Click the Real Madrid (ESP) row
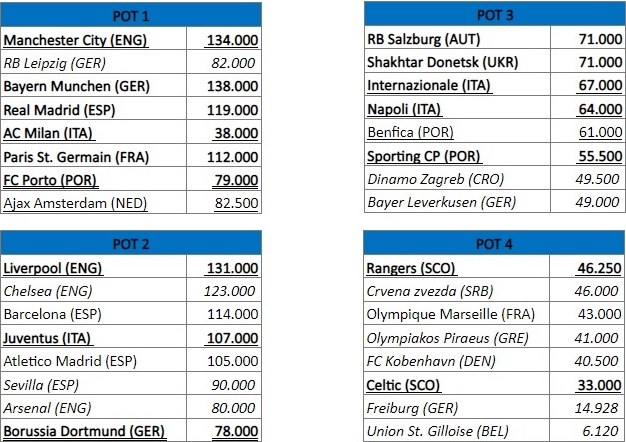 click(x=131, y=109)
